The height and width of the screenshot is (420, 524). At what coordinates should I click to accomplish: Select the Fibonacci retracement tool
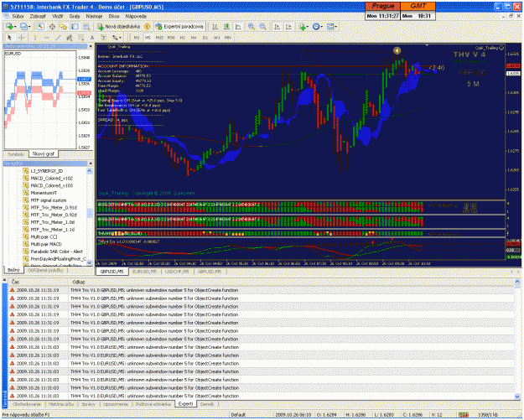pos(80,38)
